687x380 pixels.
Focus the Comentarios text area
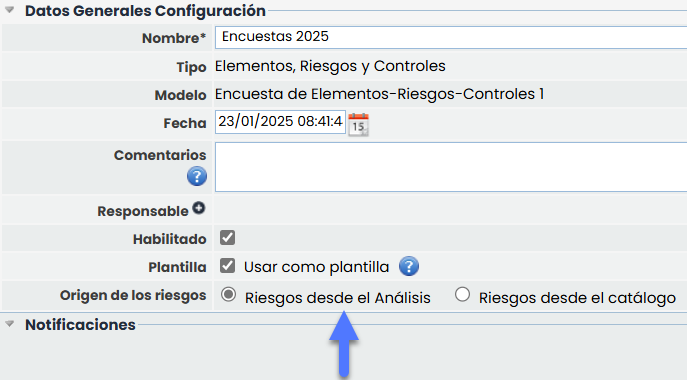(451, 167)
